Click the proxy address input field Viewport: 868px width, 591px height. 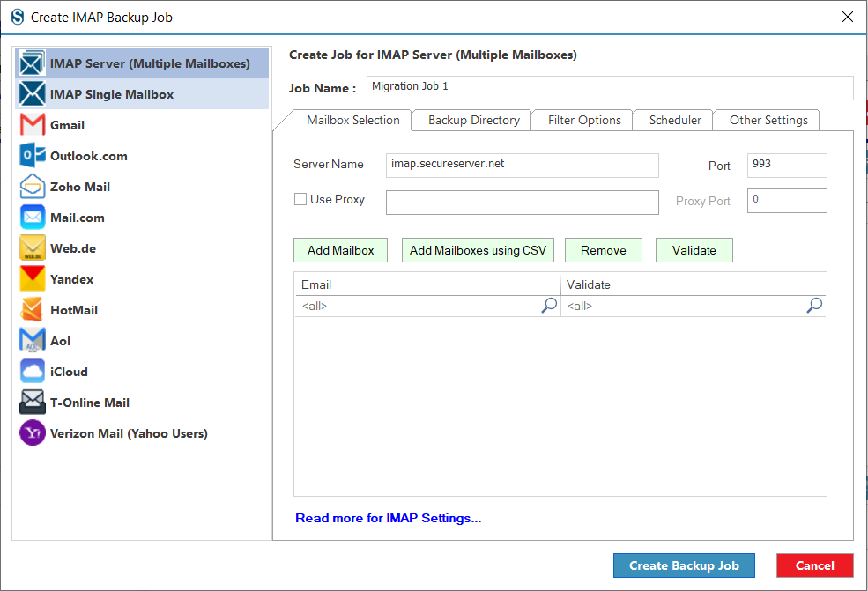(x=522, y=202)
